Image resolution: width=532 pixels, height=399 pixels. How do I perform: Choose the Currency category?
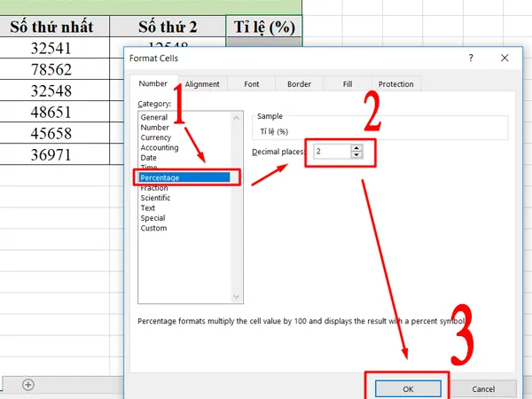[155, 137]
